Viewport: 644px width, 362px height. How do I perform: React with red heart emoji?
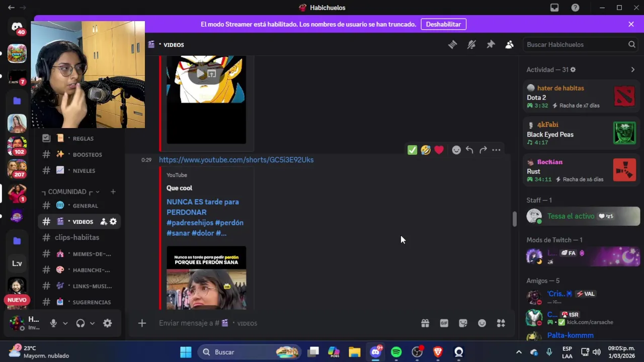[439, 150]
